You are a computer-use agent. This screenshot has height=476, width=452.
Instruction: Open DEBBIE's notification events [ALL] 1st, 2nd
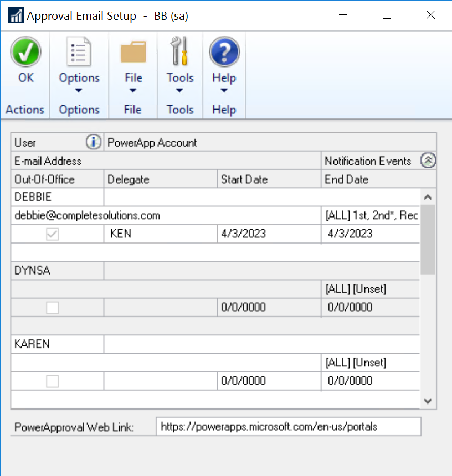pyautogui.click(x=370, y=215)
